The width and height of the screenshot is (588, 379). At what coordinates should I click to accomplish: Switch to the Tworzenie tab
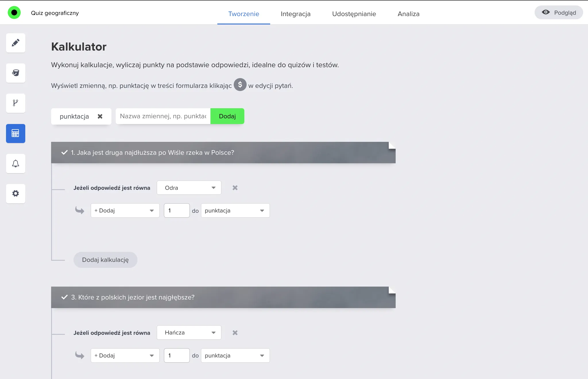pos(243,14)
